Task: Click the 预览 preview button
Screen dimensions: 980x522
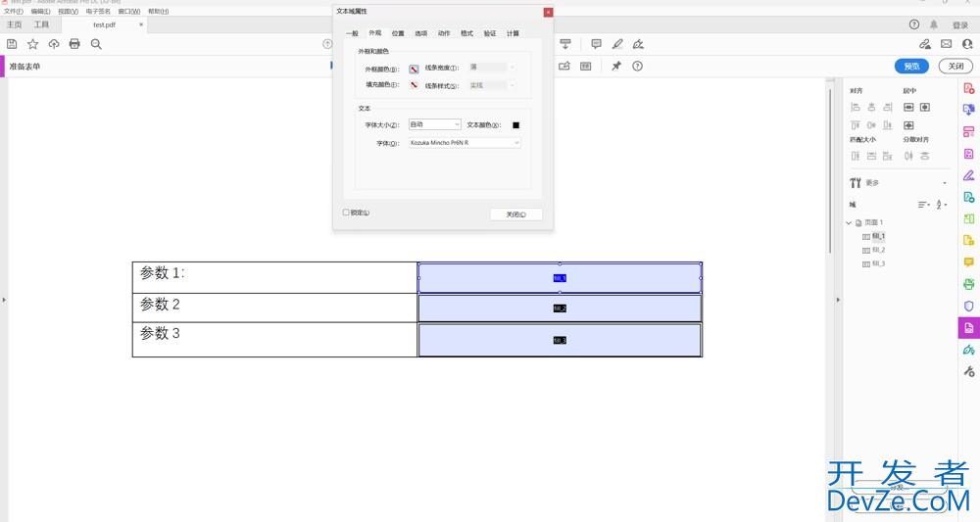Action: (x=911, y=67)
